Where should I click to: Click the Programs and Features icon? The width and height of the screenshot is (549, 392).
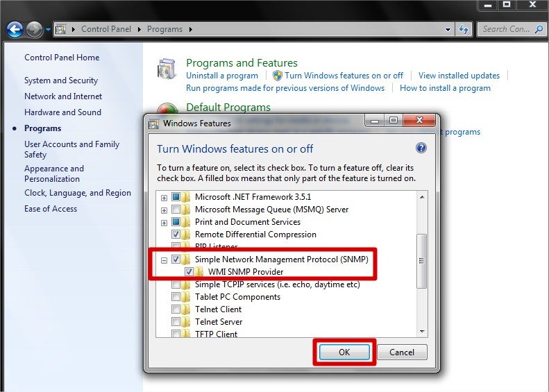tap(167, 69)
